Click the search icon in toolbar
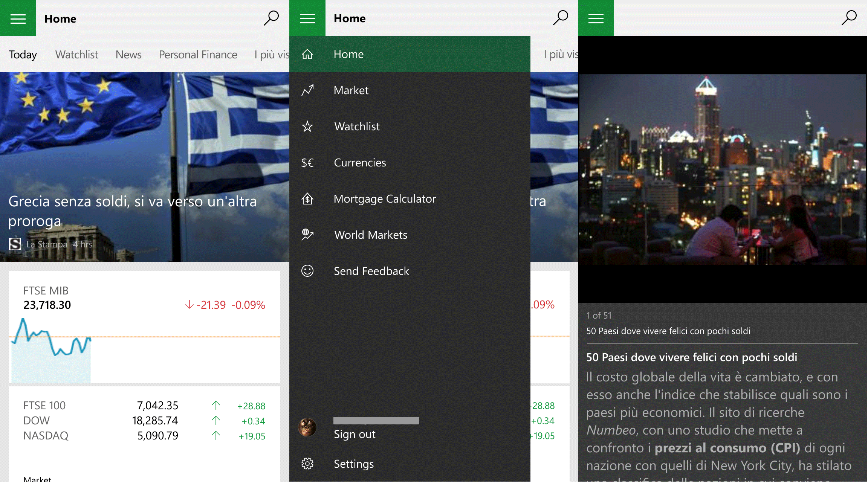 [271, 18]
